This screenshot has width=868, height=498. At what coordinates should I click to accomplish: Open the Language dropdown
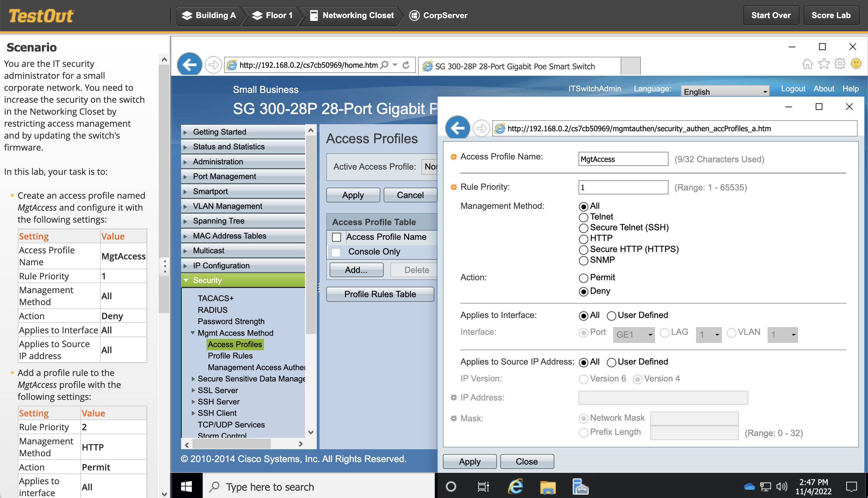[725, 91]
